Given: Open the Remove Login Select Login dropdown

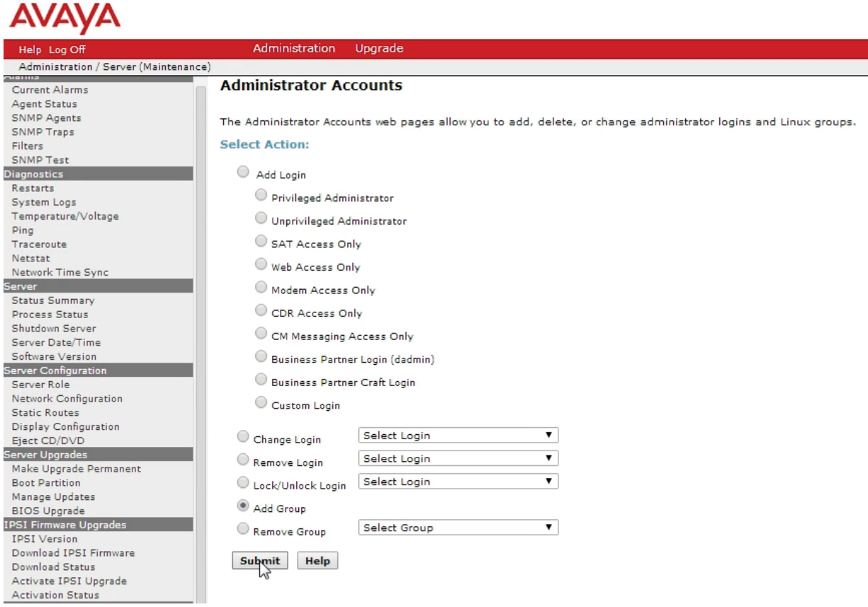Looking at the screenshot, I should (x=458, y=458).
